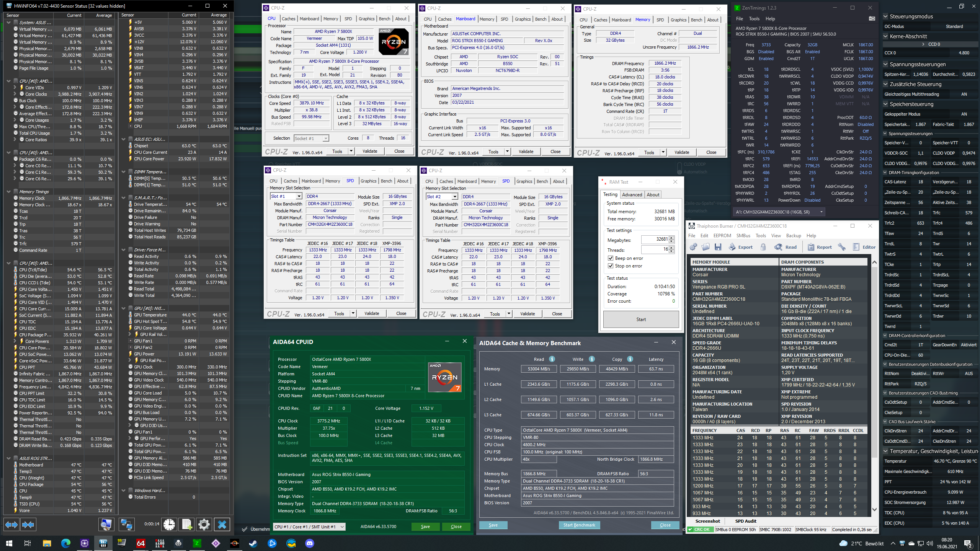The height and width of the screenshot is (551, 980).
Task: Click Export in Thaiphoon Burner toolbar
Action: [740, 247]
